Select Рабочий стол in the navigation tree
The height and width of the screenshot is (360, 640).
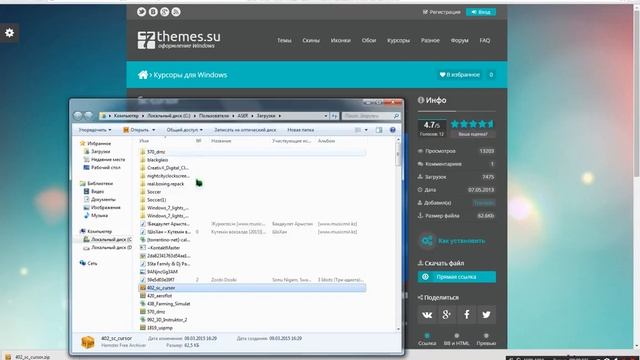click(106, 167)
